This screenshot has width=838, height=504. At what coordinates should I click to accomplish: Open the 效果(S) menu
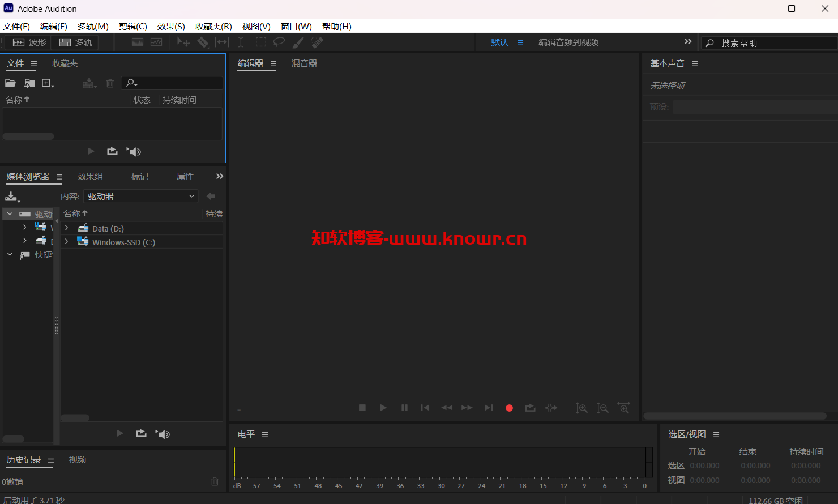(x=171, y=27)
